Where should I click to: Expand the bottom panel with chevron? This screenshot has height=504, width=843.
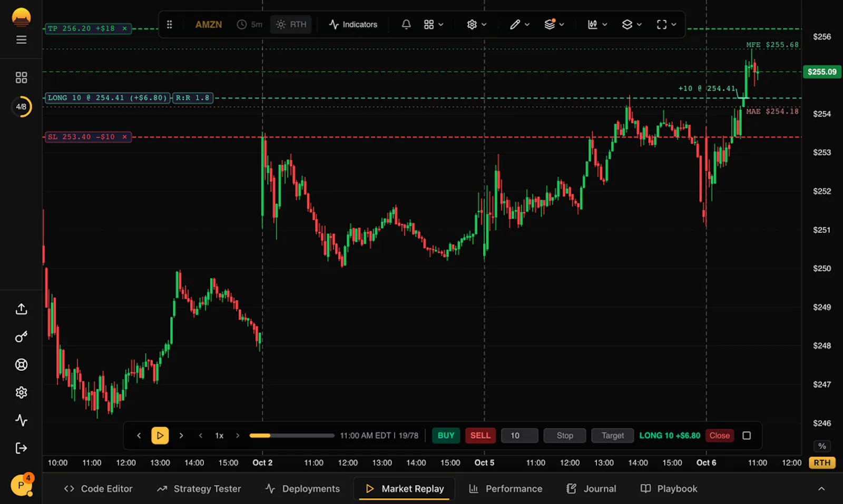[821, 489]
